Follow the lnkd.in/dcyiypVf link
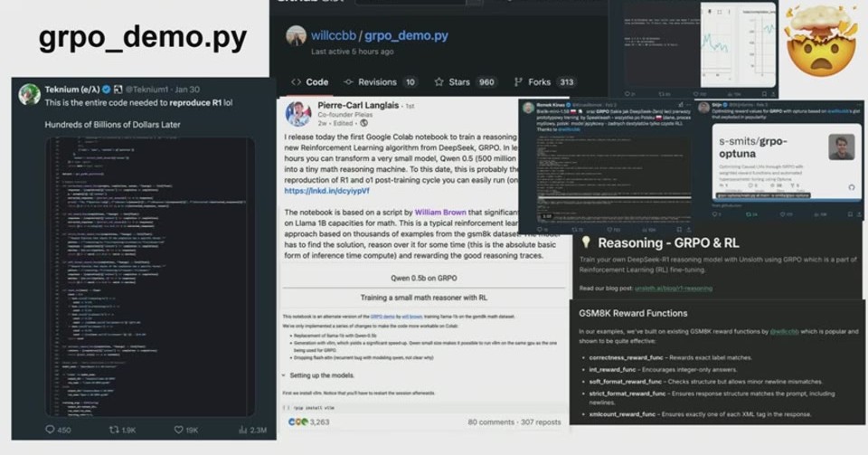This screenshot has width=868, height=455. tap(326, 191)
